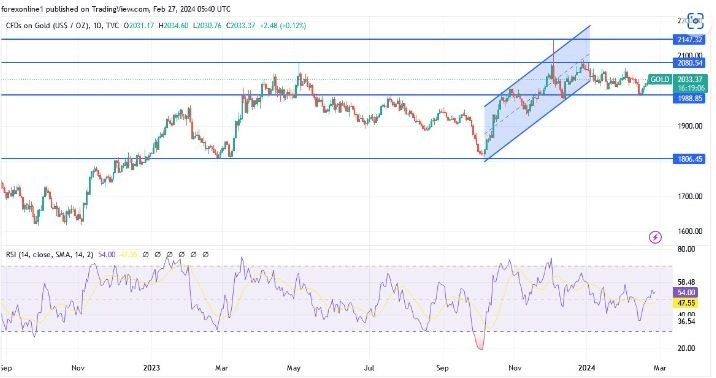Image resolution: width=716 pixels, height=378 pixels.
Task: Click the close value C2033.37
Action: click(x=240, y=26)
